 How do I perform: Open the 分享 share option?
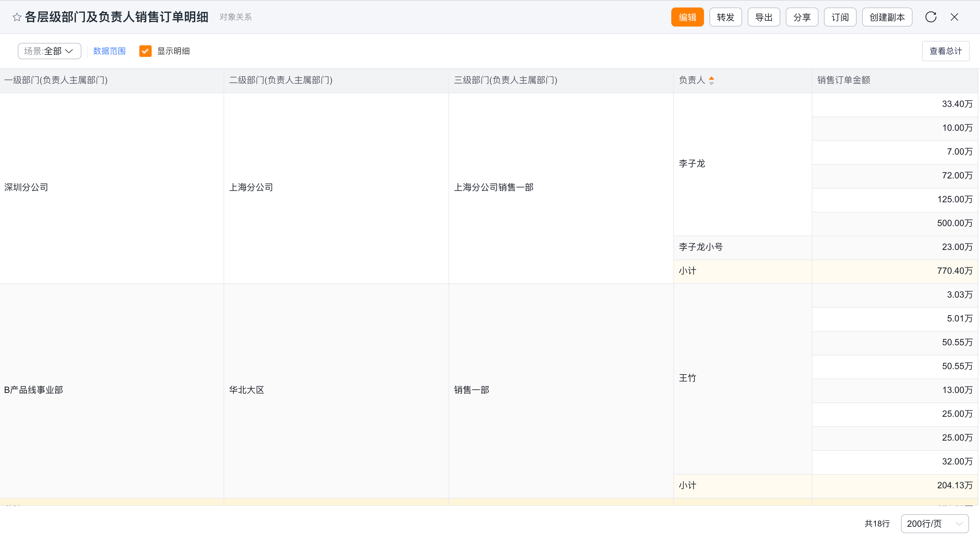(802, 17)
